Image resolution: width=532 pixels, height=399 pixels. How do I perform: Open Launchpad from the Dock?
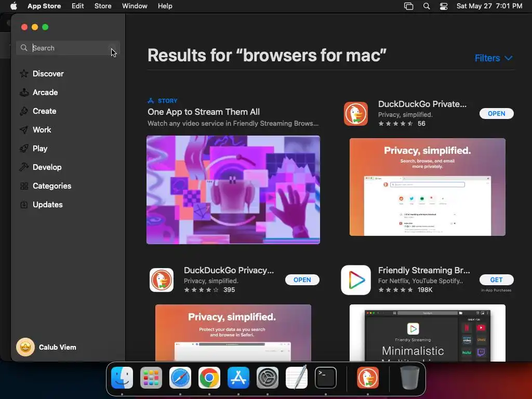(x=151, y=378)
